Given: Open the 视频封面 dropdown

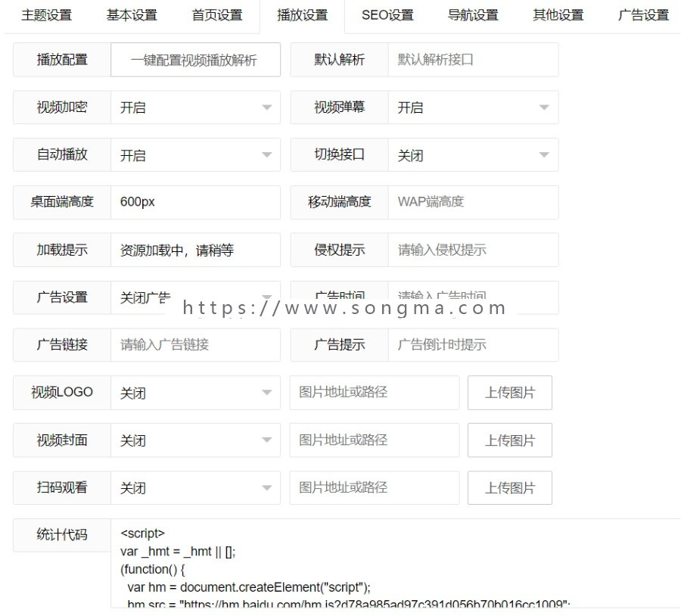Looking at the screenshot, I should [195, 440].
